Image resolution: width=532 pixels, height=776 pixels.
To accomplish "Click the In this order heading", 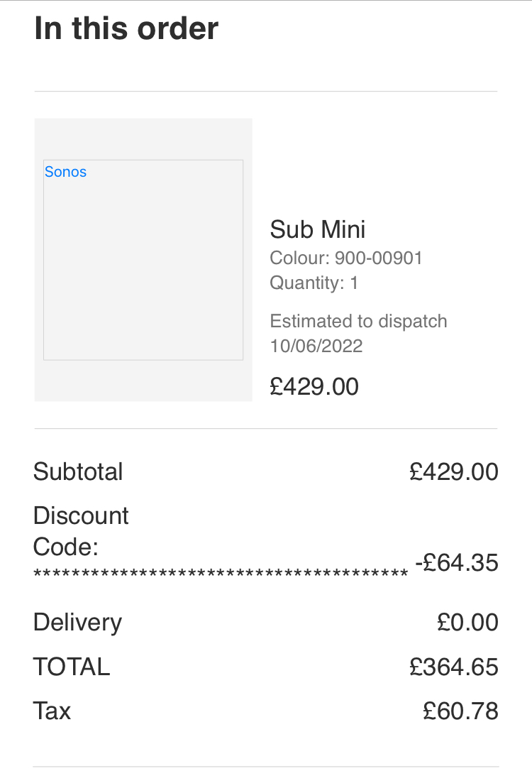I will point(126,28).
